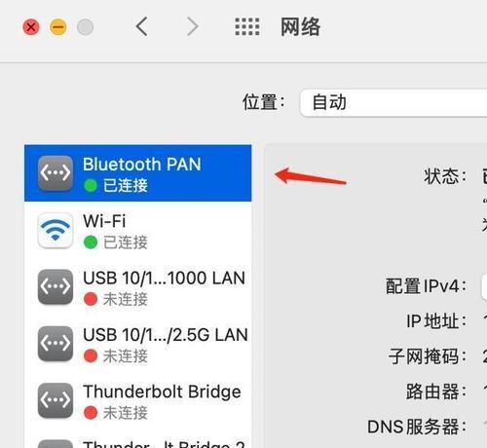Select Bluetooth PAN service row
The image size is (487, 448).
(x=138, y=173)
